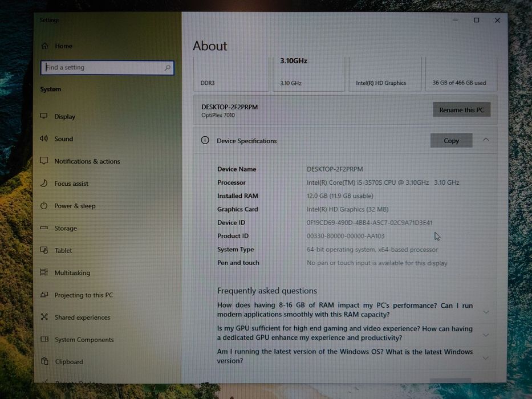Click the Device ID value
This screenshot has height=399, width=532.
pyautogui.click(x=369, y=222)
